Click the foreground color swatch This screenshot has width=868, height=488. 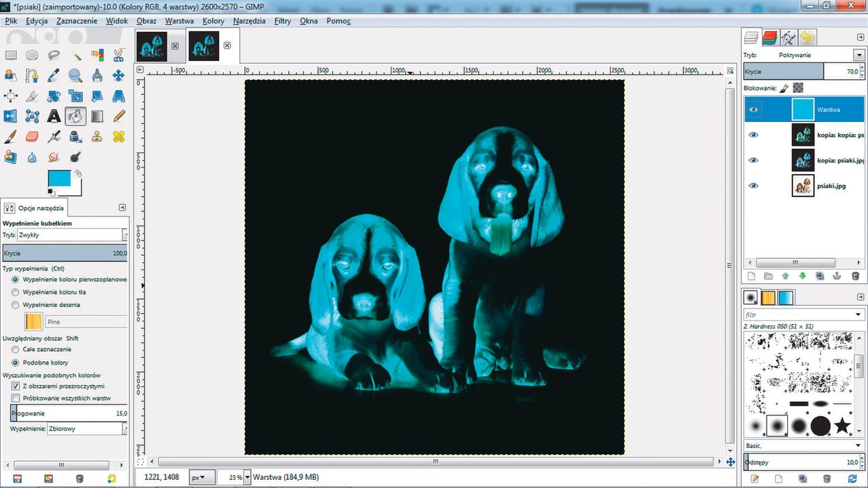click(x=58, y=179)
